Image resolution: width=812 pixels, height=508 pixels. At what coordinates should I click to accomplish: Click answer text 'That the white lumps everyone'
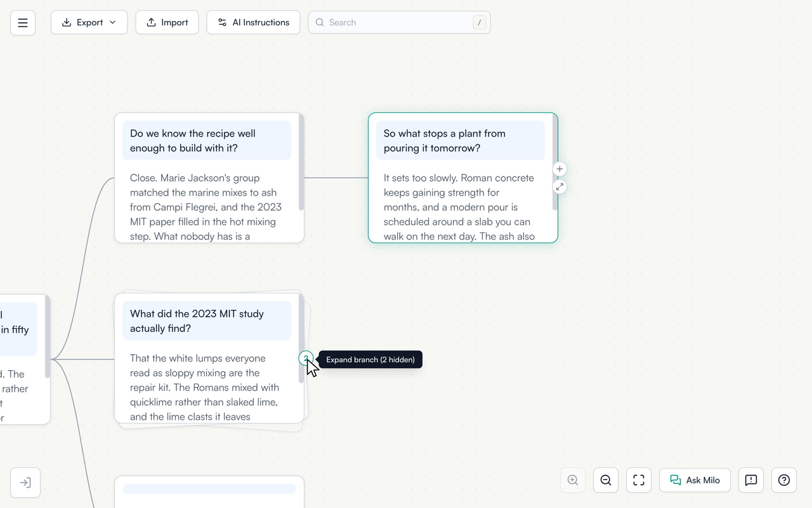tap(198, 358)
